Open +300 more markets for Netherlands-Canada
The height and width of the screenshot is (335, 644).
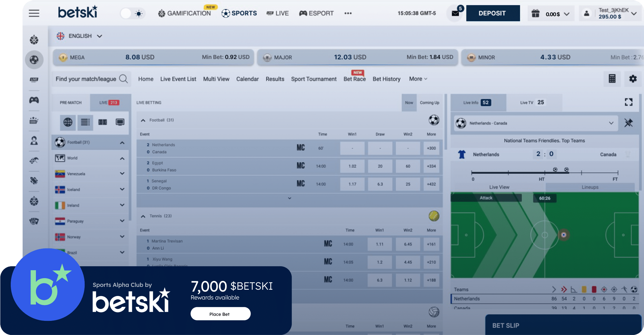[x=431, y=148]
